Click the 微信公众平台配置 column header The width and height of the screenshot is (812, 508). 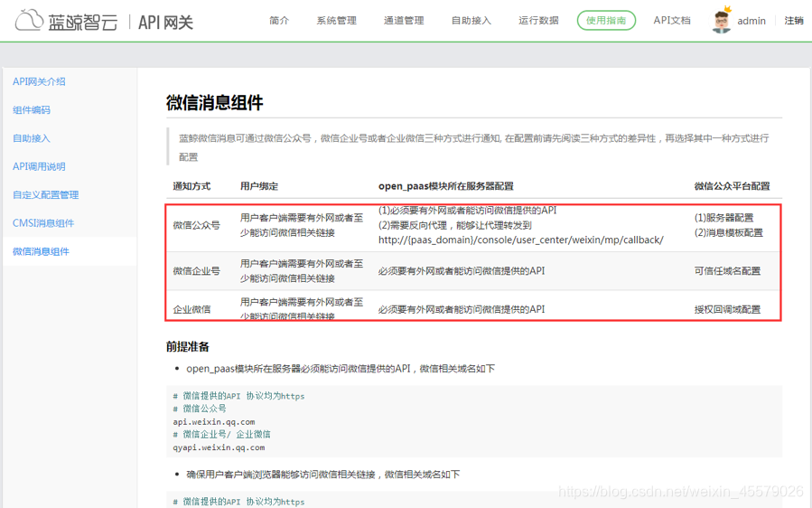[733, 186]
